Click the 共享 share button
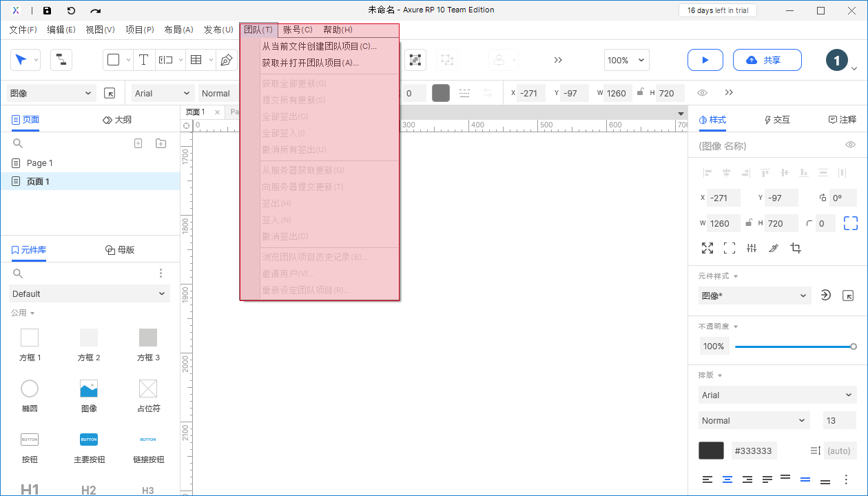Viewport: 868px width, 496px height. tap(767, 60)
